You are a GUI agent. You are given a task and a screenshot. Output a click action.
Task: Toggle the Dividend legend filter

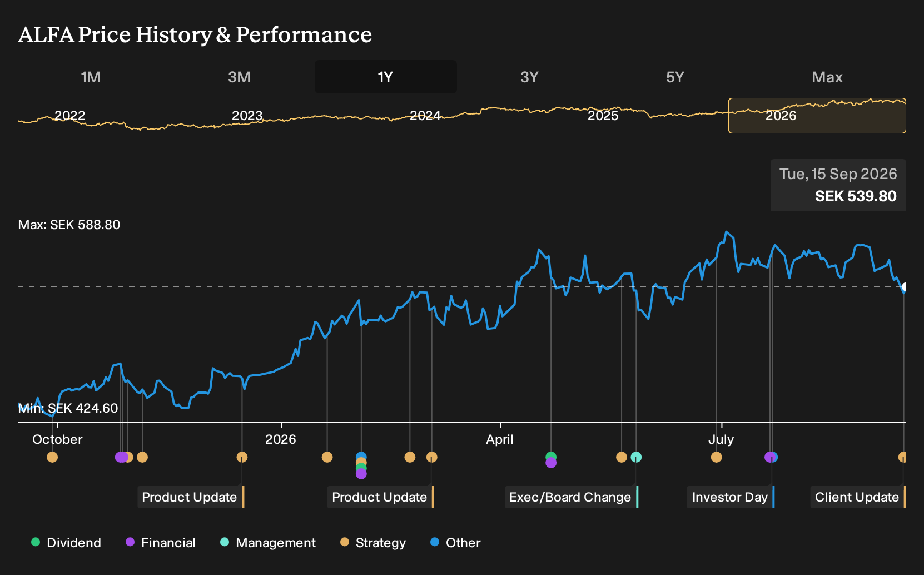66,543
